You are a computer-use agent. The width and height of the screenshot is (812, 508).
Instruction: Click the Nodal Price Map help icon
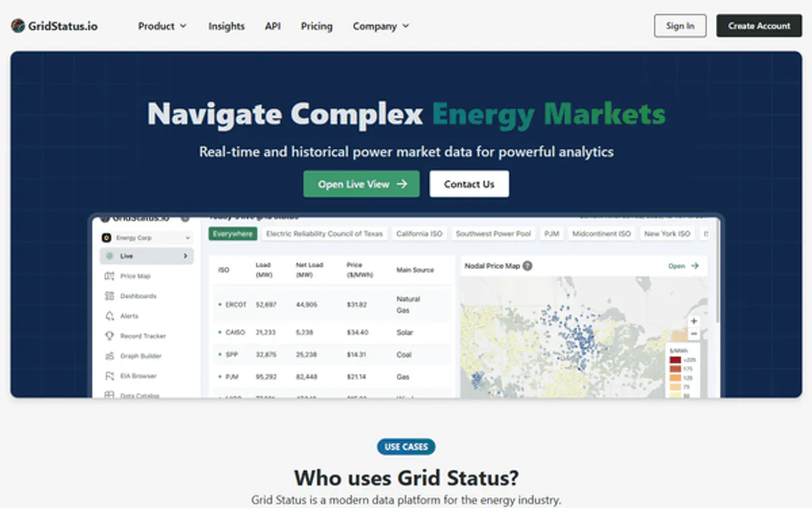[x=527, y=265]
